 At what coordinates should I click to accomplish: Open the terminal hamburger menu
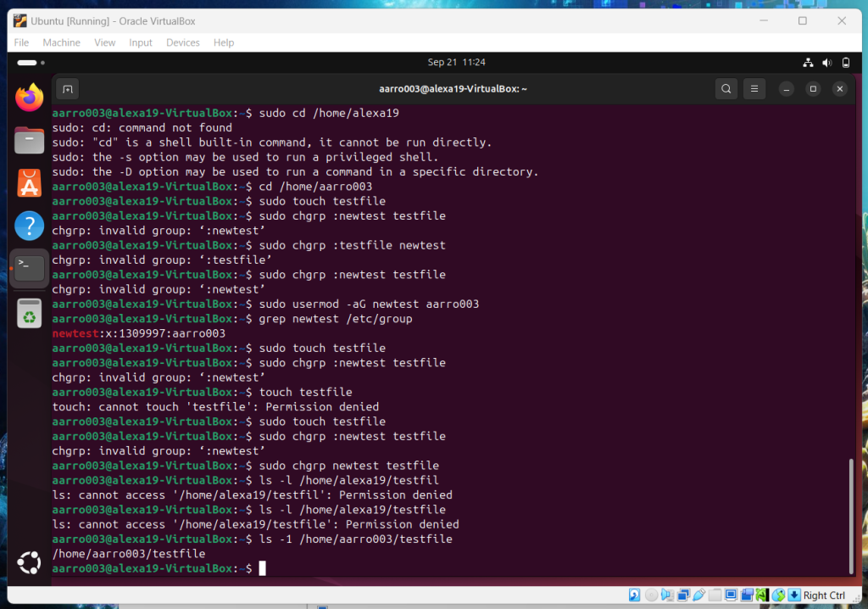[754, 88]
